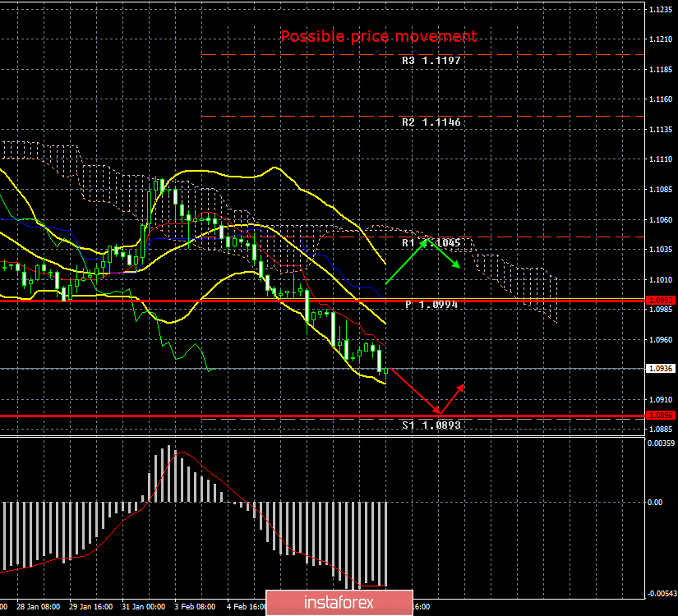678x616 pixels.
Task: Click the 1.1235 price on the axis
Action: [x=662, y=10]
